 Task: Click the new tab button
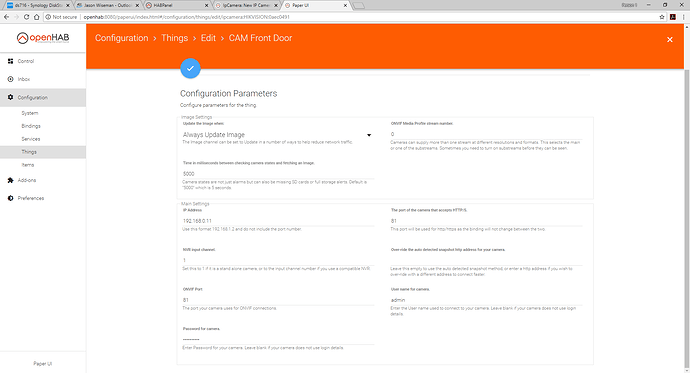click(359, 6)
